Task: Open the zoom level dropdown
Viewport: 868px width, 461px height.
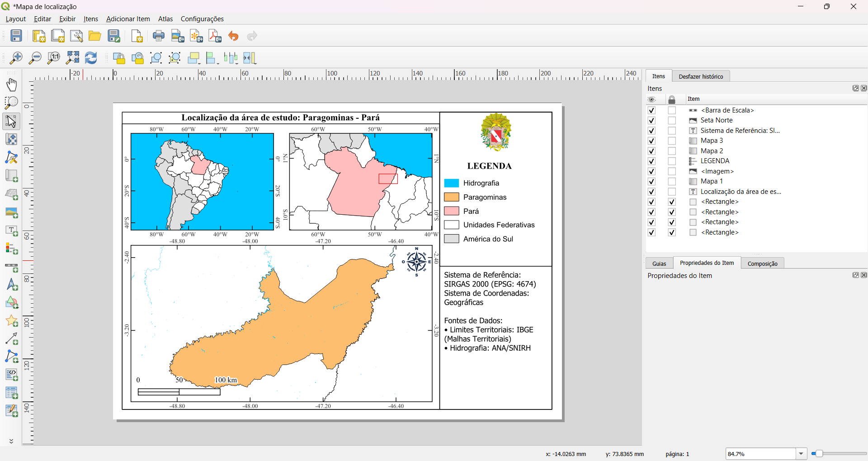Action: (802, 454)
